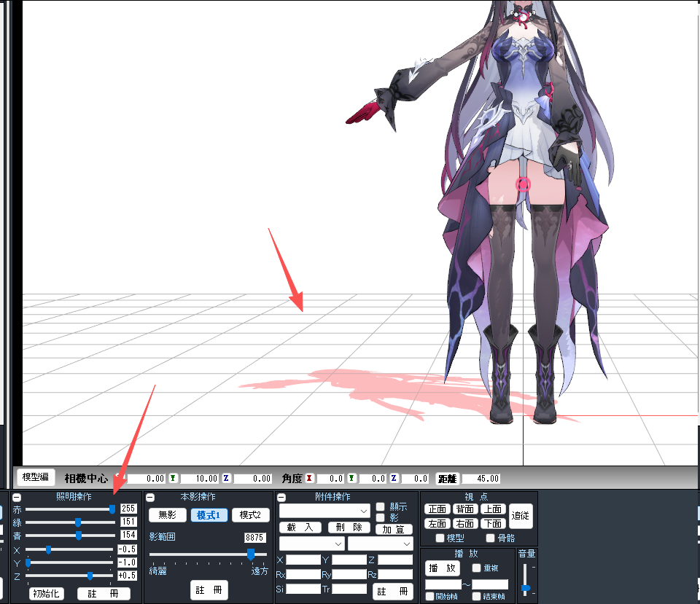This screenshot has width=700, height=604.
Task: Click the camera center Y axis icon
Action: [173, 478]
